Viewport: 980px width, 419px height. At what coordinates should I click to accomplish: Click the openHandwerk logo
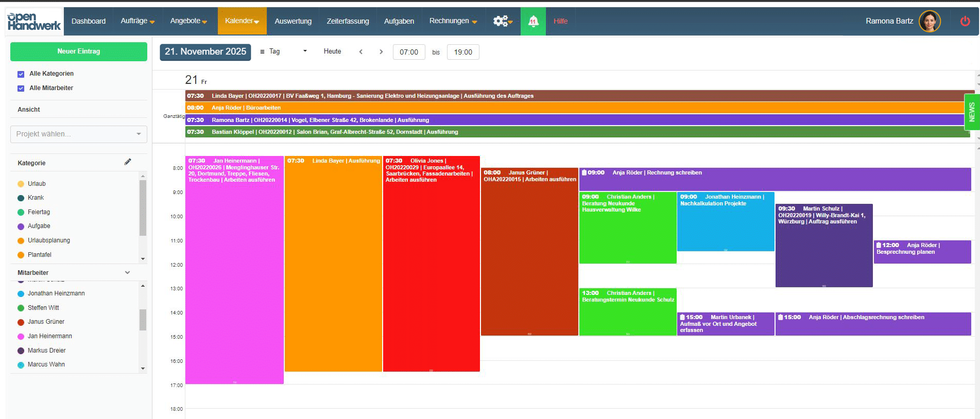click(x=34, y=21)
